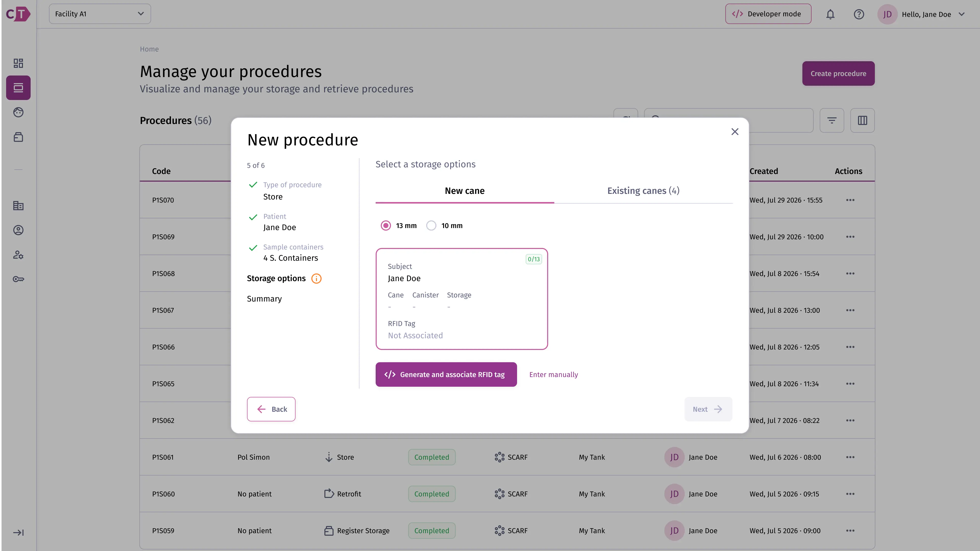Screen dimensions: 980x551
Task: Click the Next button
Action: tap(708, 409)
